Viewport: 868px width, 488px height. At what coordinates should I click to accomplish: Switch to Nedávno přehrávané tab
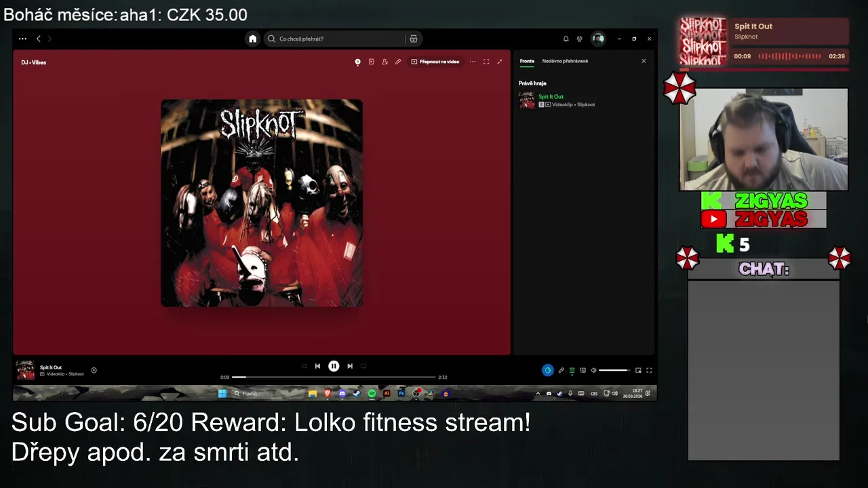(565, 61)
